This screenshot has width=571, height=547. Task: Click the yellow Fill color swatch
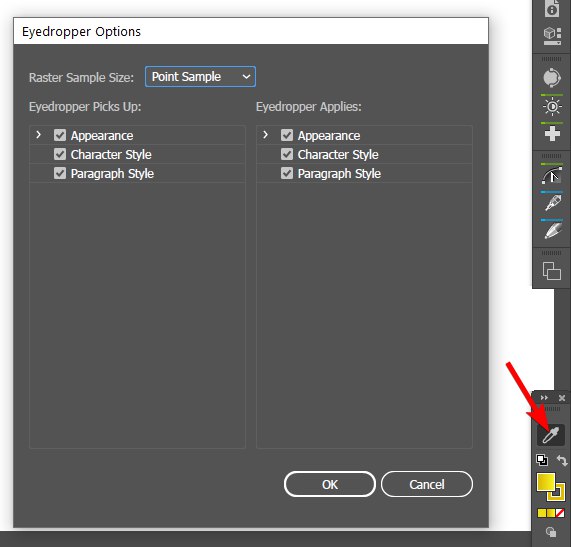(546, 482)
